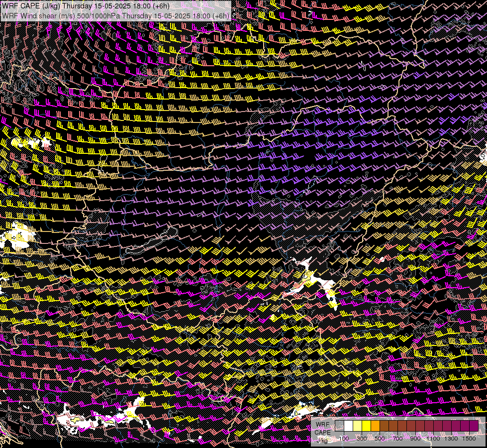Screen dimensions: 487x448
Task: Click the legend value 1500
Action: pyautogui.click(x=469, y=439)
